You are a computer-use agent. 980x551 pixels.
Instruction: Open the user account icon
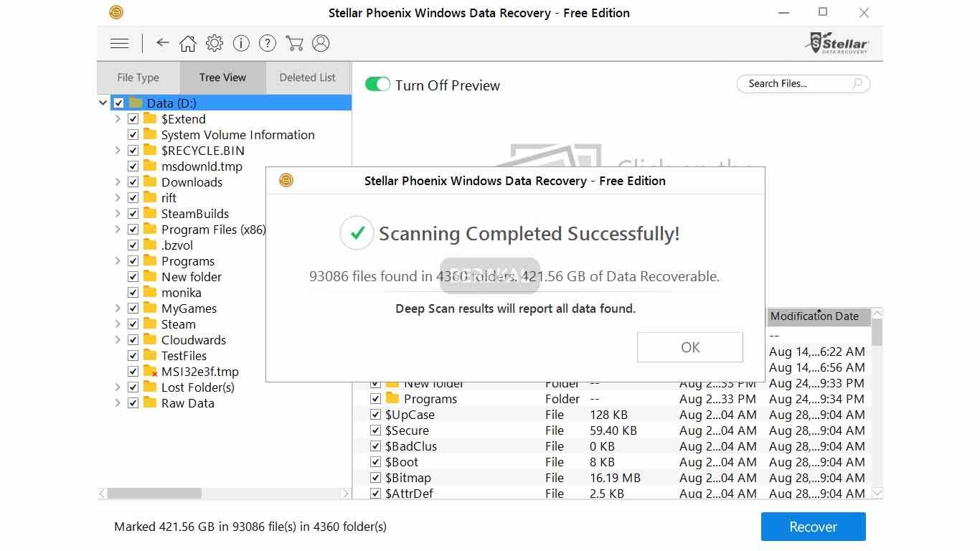pos(321,44)
